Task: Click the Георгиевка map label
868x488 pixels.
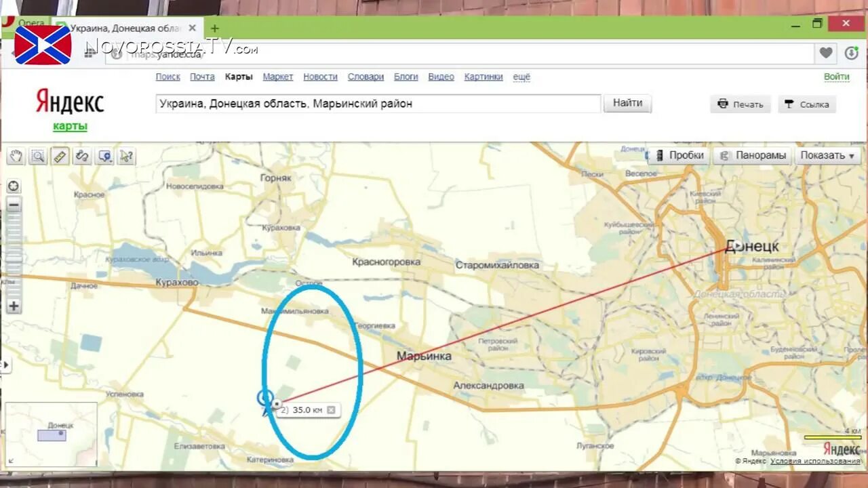Action: point(376,326)
